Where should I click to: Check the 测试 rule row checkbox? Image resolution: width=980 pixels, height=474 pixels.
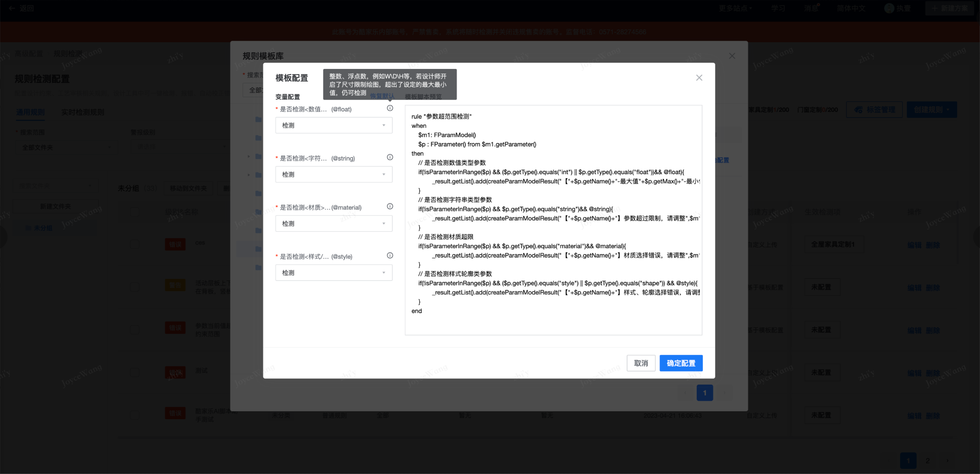[134, 372]
